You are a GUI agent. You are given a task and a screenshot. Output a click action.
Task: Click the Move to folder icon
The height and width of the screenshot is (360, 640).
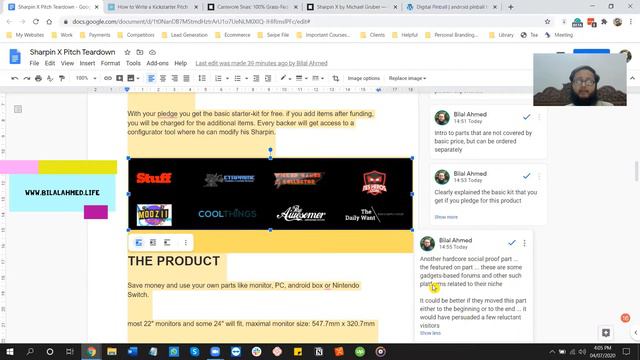(x=140, y=52)
